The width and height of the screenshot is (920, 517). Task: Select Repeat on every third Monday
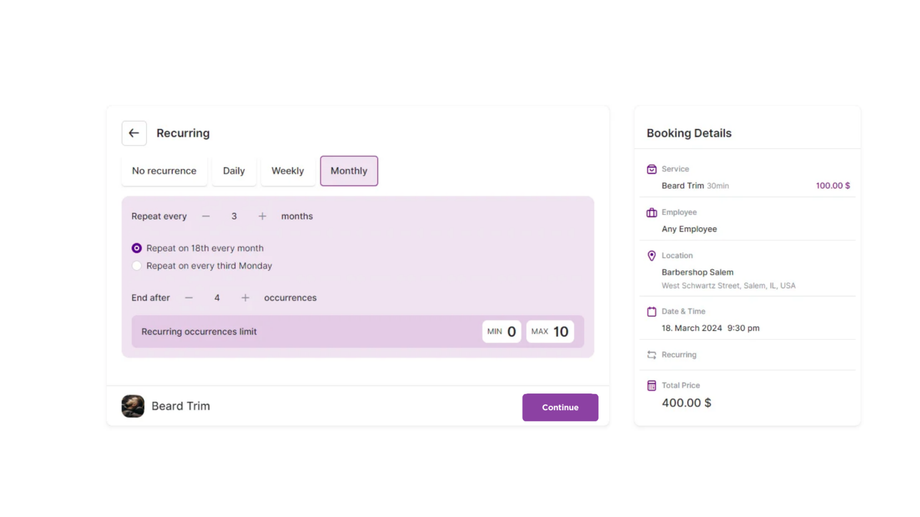[x=137, y=266]
